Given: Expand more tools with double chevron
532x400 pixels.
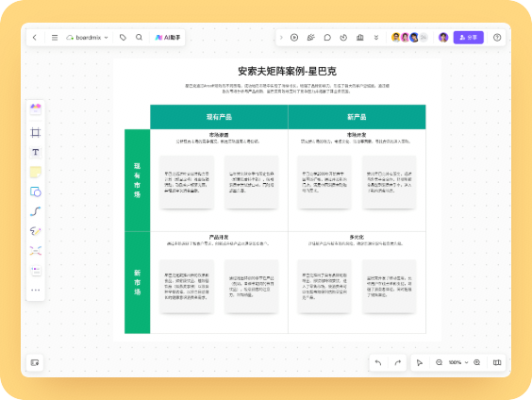Looking at the screenshot, I should [x=376, y=38].
